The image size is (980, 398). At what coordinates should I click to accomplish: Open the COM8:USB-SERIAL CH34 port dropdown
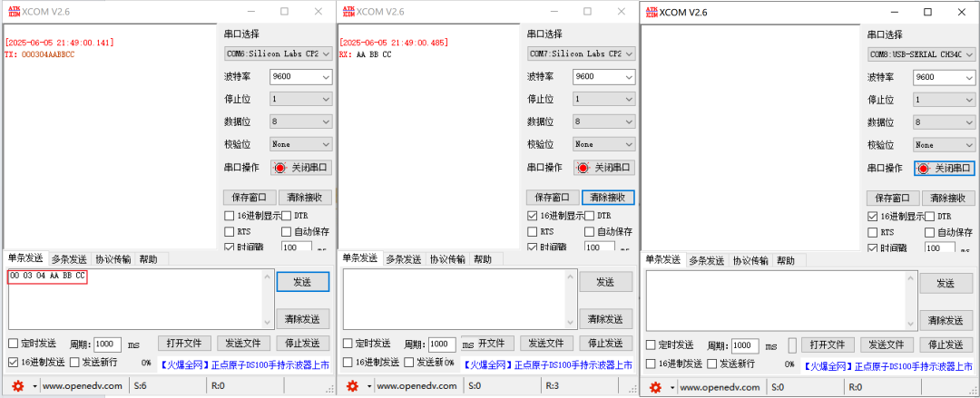tap(921, 55)
